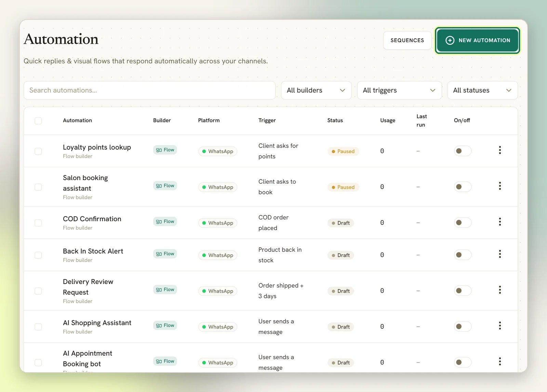Click the Status column header
547x392 pixels.
[335, 120]
